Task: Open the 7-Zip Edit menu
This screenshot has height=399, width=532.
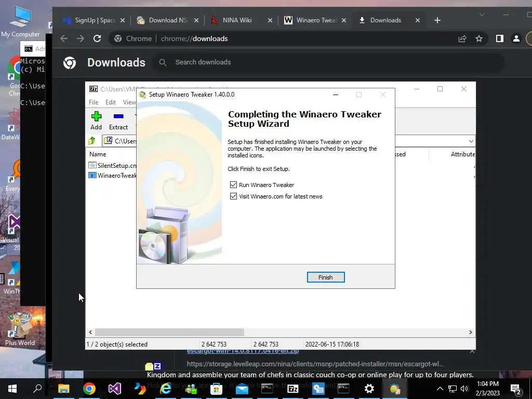Action: point(111,102)
